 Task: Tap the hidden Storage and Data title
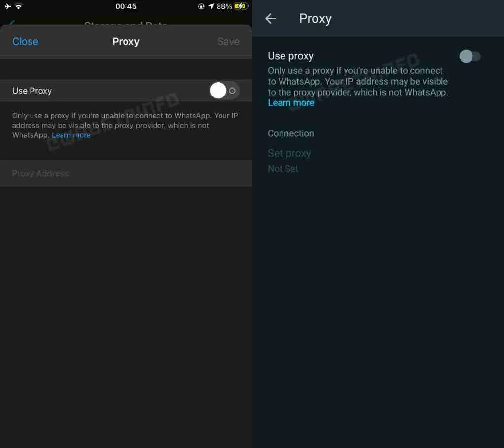tap(126, 24)
